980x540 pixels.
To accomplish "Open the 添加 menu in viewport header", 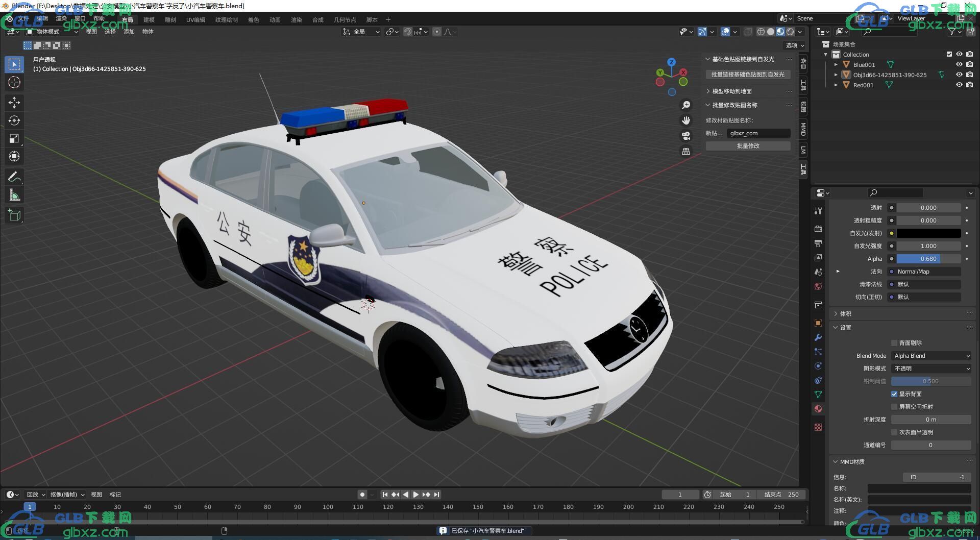I will pos(129,32).
